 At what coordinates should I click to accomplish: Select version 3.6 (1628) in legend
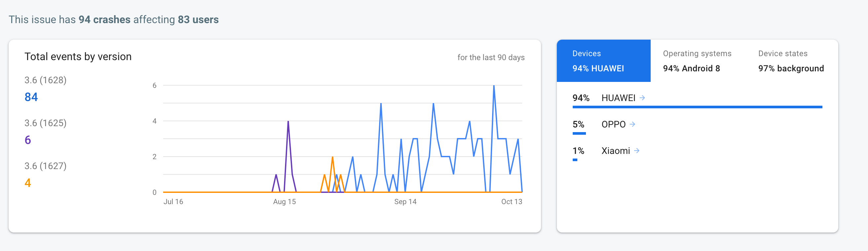pos(46,80)
